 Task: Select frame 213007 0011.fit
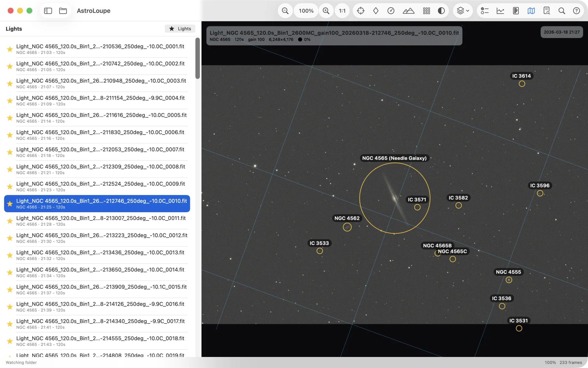(97, 221)
